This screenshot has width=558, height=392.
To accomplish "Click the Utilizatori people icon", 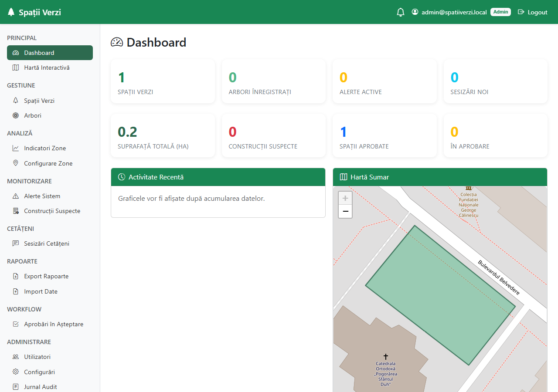I will tap(16, 357).
